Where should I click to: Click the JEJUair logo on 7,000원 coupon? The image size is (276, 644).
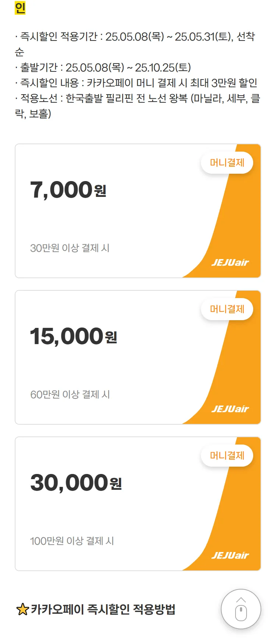230,262
